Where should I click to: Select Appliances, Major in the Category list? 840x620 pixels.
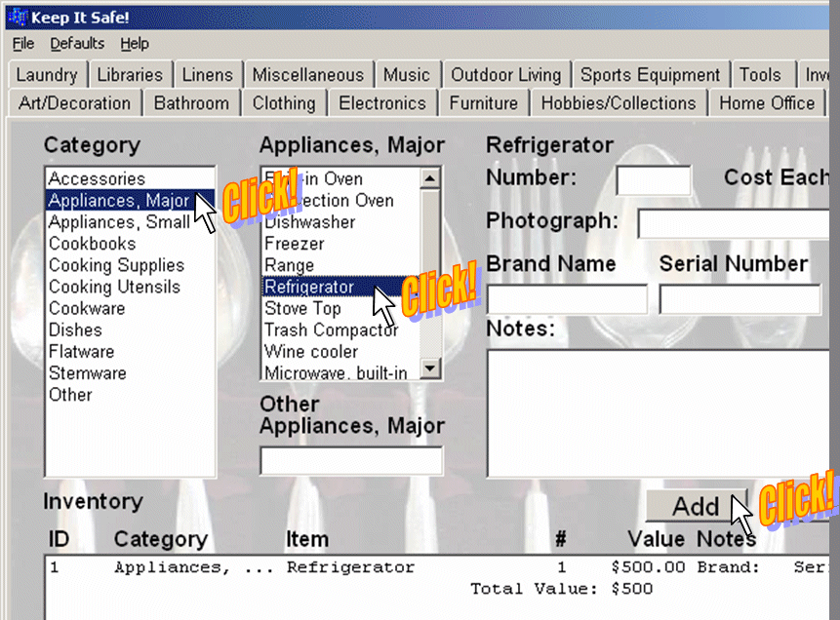130,200
